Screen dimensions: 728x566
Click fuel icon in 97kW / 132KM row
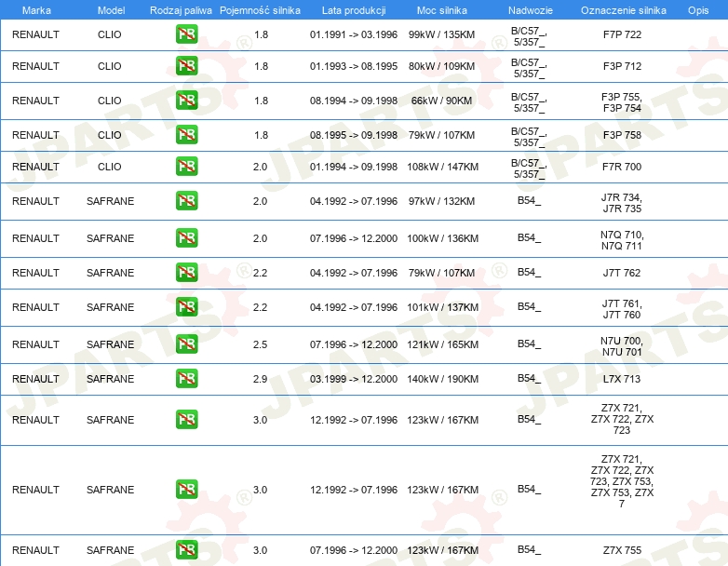[186, 200]
